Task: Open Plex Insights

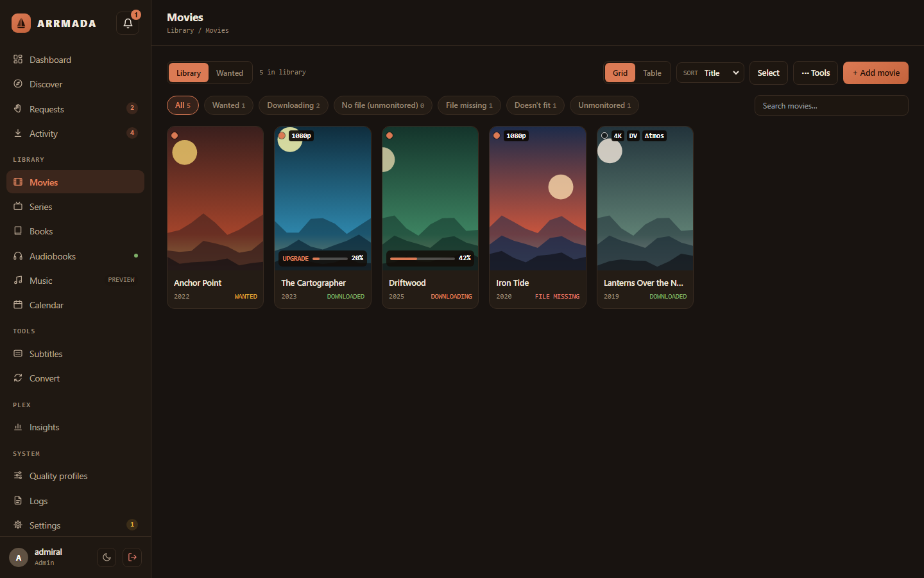Action: (75, 427)
